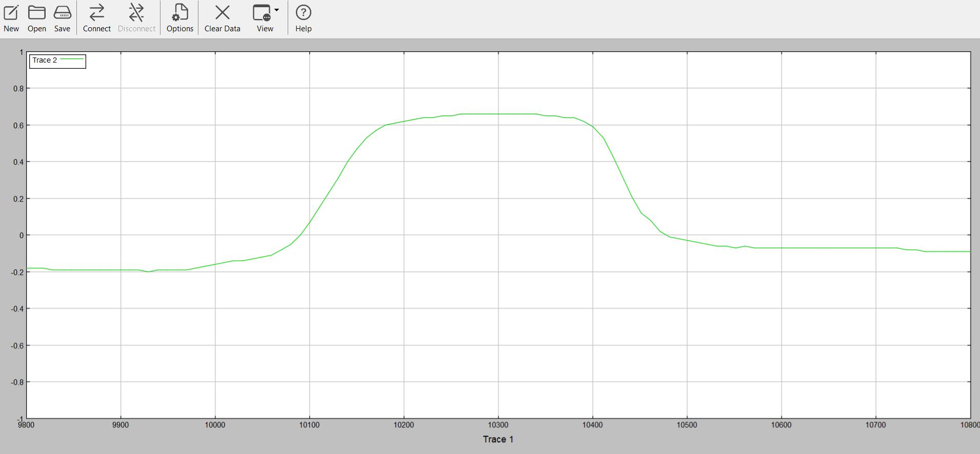The height and width of the screenshot is (454, 980).
Task: Click the green line sample in legend
Action: pyautogui.click(x=72, y=60)
